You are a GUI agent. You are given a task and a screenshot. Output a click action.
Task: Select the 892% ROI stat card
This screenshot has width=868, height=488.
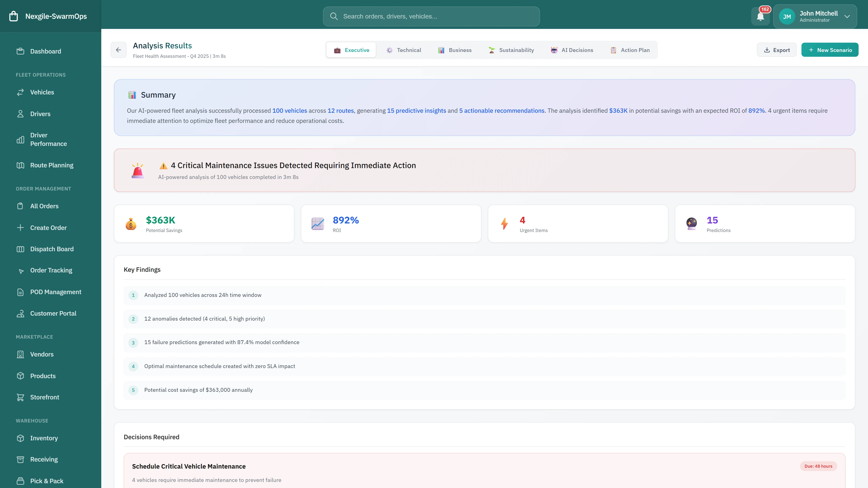(391, 223)
